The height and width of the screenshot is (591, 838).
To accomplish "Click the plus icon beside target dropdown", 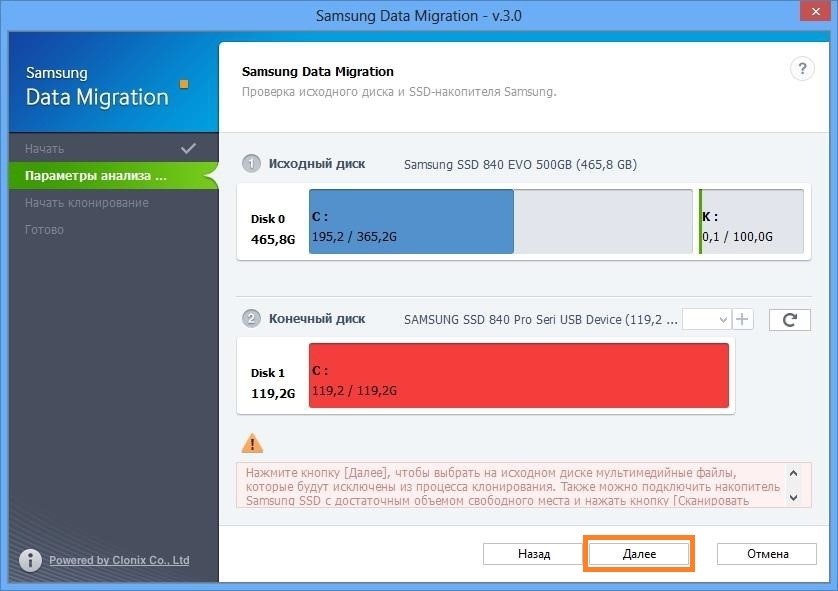I will 742,319.
